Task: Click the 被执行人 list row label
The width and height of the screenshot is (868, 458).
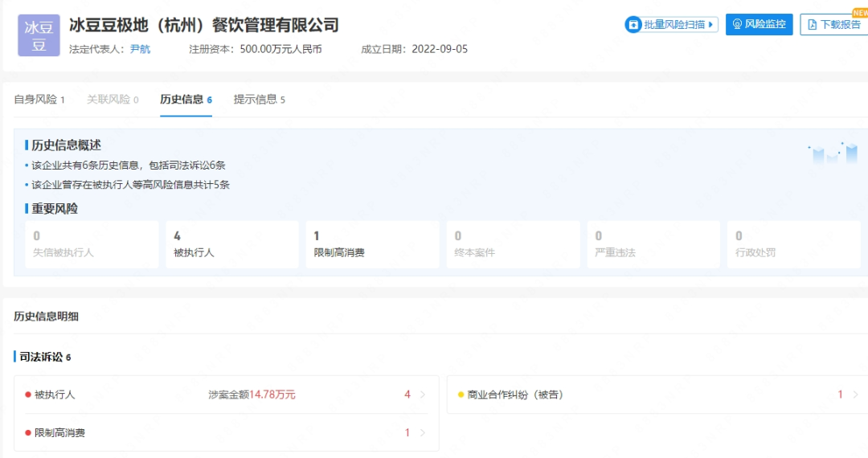Action: point(55,395)
